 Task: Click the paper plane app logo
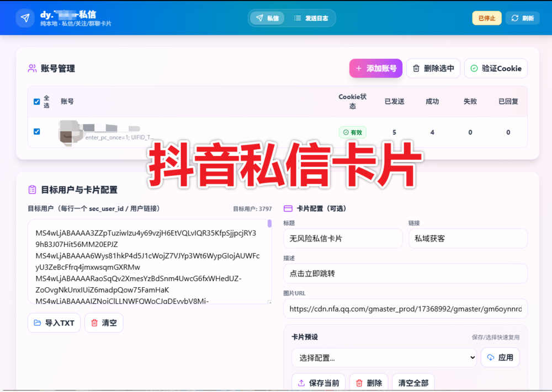[25, 18]
